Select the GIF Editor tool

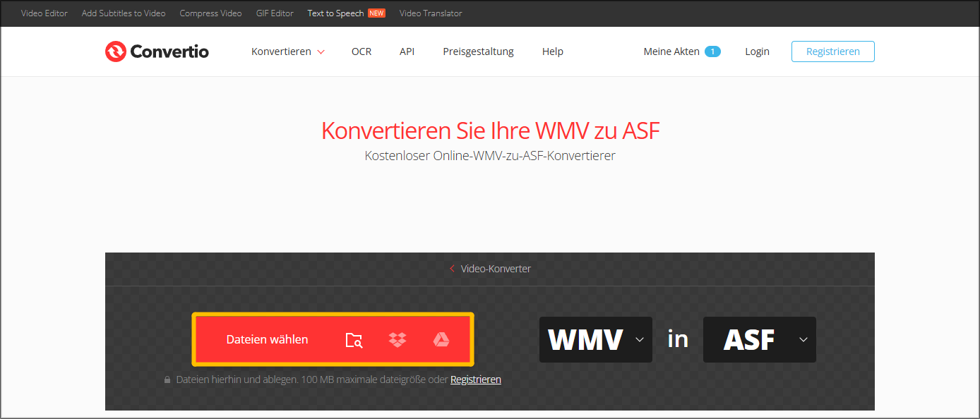point(275,13)
